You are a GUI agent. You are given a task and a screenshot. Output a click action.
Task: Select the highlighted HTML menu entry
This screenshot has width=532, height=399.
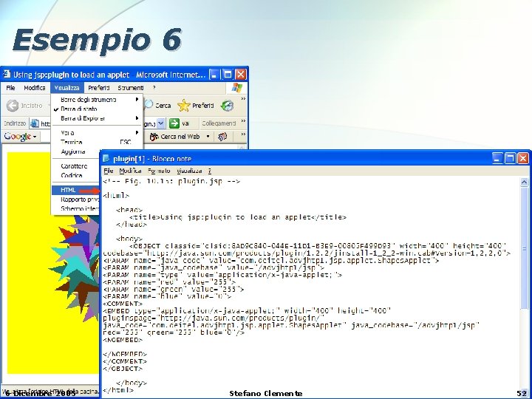(75, 190)
